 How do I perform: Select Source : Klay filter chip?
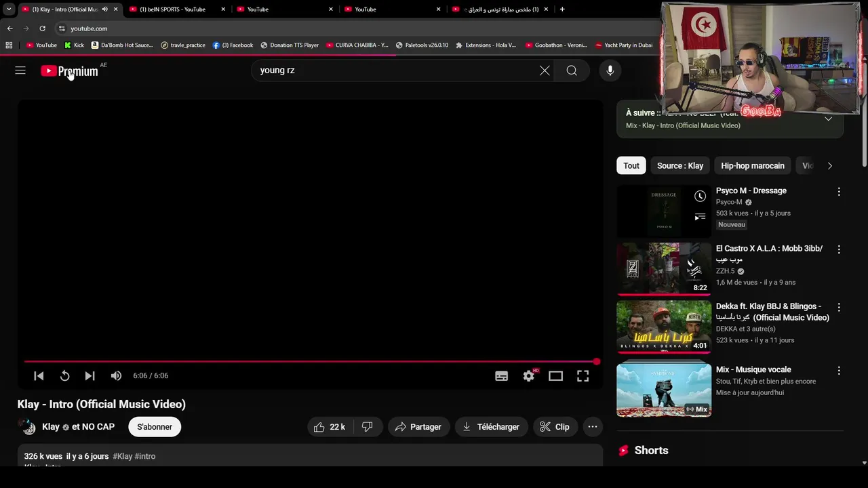[680, 165]
